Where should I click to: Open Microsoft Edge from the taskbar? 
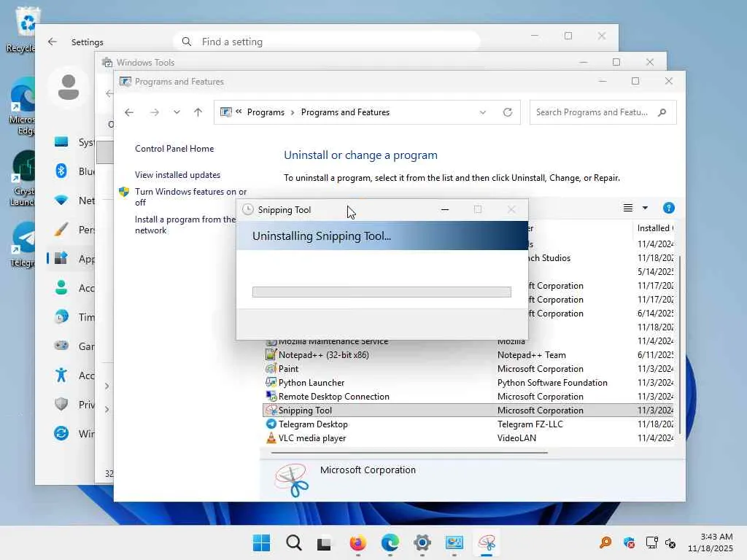click(x=390, y=542)
